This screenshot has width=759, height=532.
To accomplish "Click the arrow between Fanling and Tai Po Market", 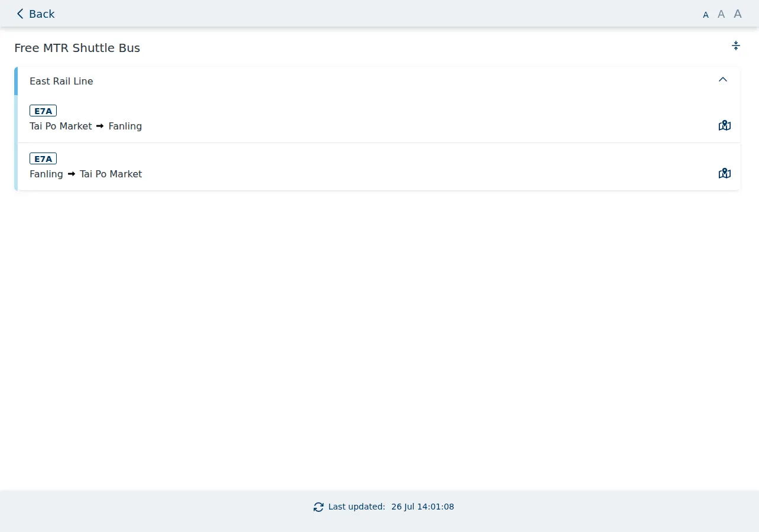I will [72, 174].
